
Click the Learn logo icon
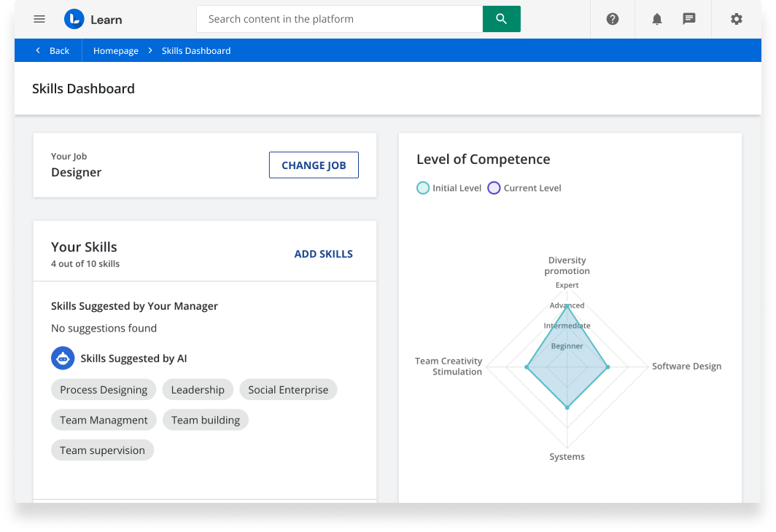click(x=74, y=19)
